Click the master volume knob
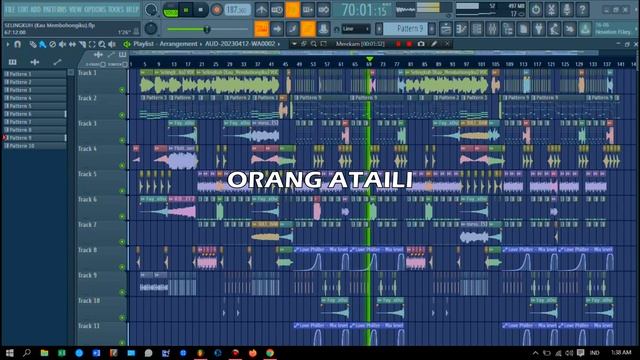This screenshot has width=640, height=360. 151,9
